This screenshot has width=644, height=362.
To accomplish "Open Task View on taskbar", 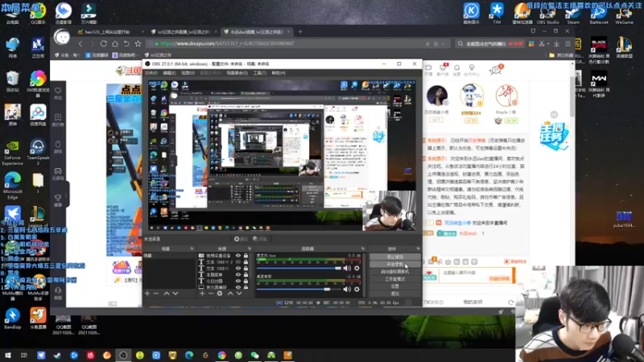I will [24, 355].
